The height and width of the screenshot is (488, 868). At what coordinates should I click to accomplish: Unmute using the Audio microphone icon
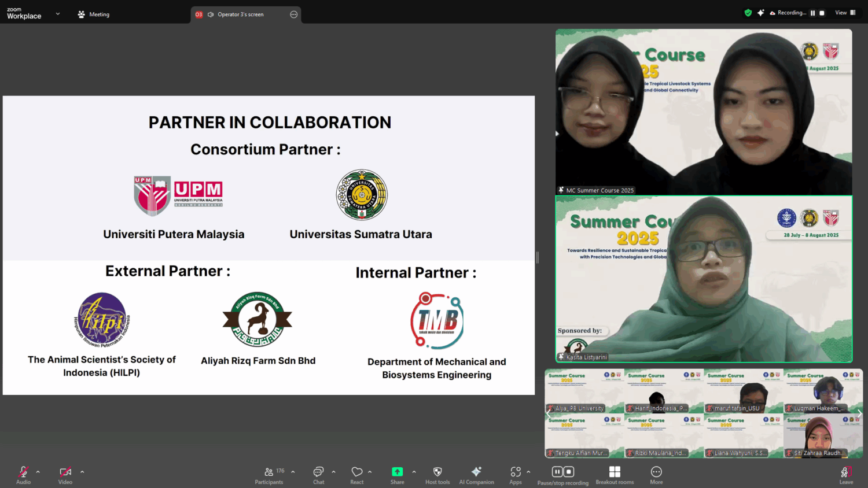[23, 472]
